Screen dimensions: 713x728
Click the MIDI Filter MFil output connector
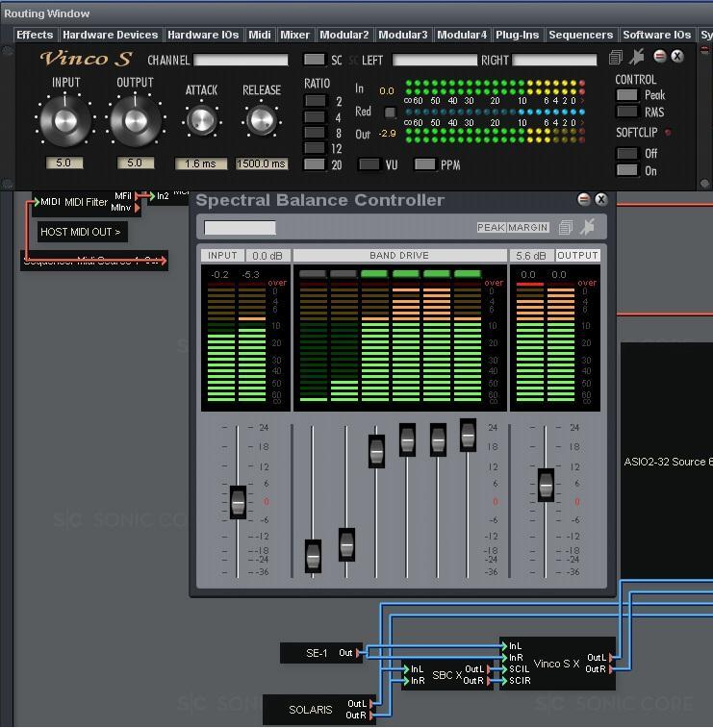click(x=138, y=196)
